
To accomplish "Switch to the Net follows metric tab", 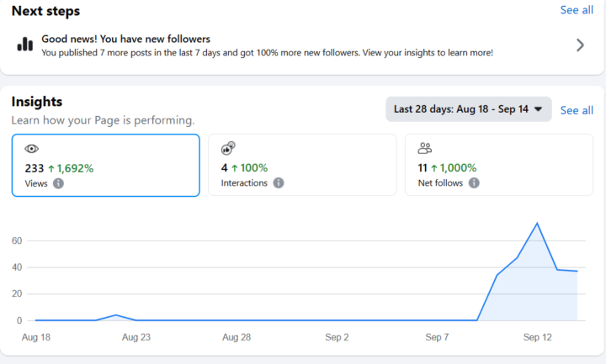I will (498, 166).
